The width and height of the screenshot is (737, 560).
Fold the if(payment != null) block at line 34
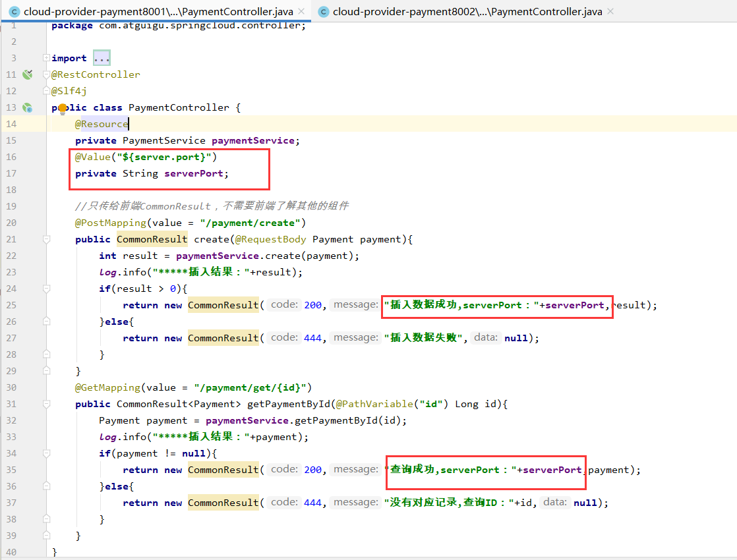tap(46, 453)
